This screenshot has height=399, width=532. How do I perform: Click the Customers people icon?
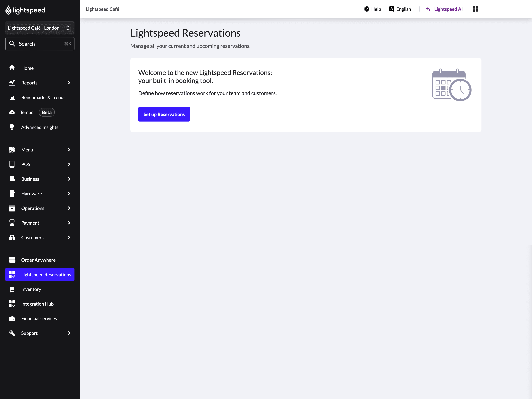(12, 237)
